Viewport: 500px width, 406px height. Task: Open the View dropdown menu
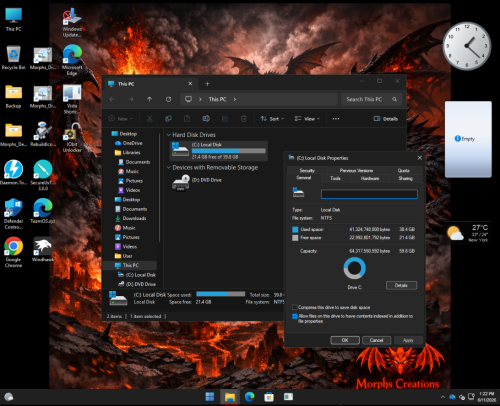point(307,119)
